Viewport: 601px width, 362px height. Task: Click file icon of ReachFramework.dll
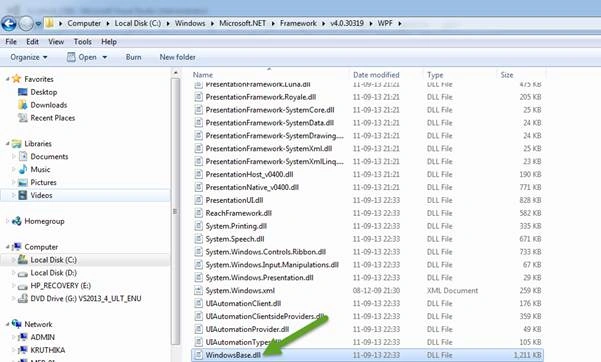[x=198, y=213]
